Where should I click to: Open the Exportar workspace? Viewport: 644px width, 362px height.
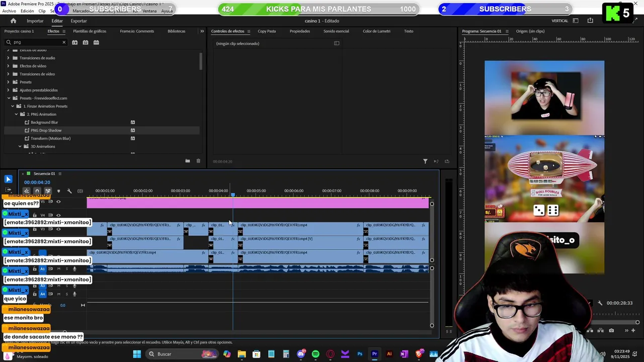(x=78, y=21)
